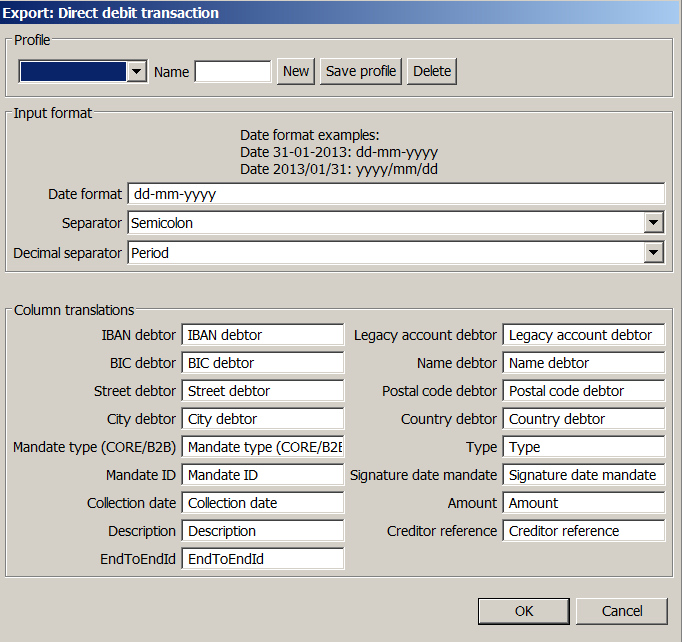Open the Profile selection dropdown

coord(83,71)
